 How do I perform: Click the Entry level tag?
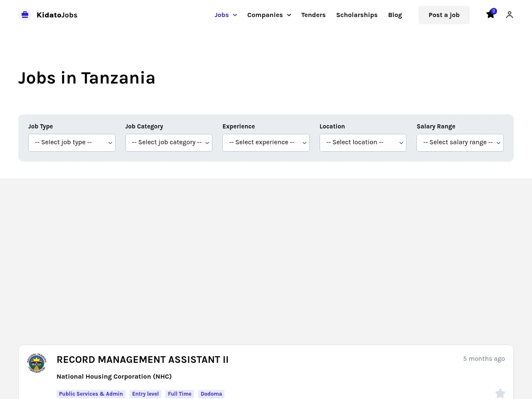(x=145, y=394)
